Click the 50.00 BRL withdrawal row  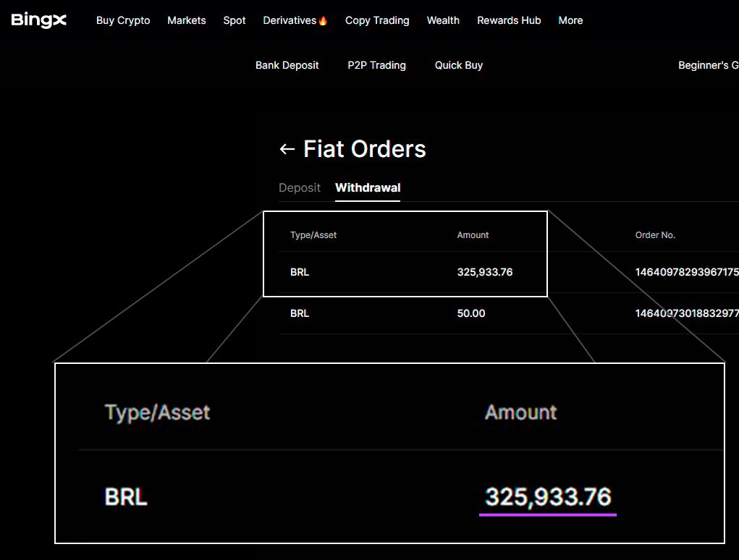tap(509, 314)
